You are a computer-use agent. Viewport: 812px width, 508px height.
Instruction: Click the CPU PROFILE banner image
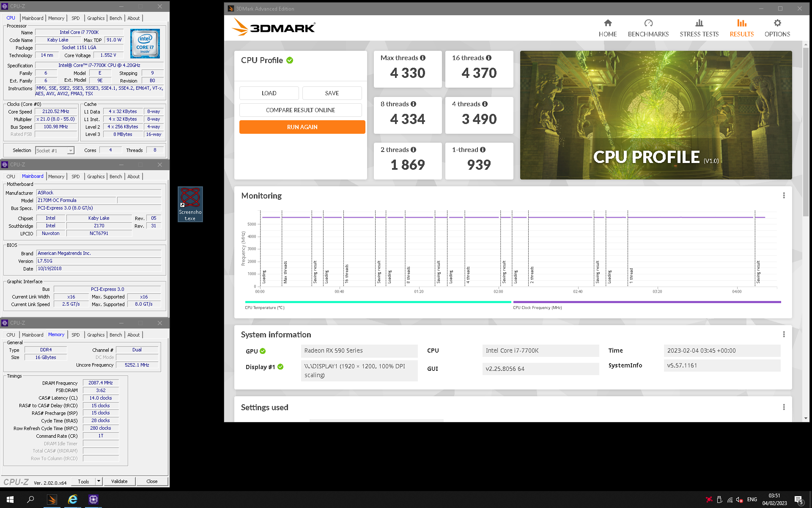click(x=656, y=115)
